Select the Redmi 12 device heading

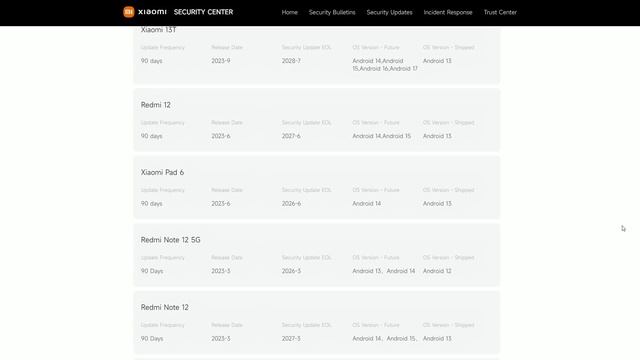[x=156, y=105]
